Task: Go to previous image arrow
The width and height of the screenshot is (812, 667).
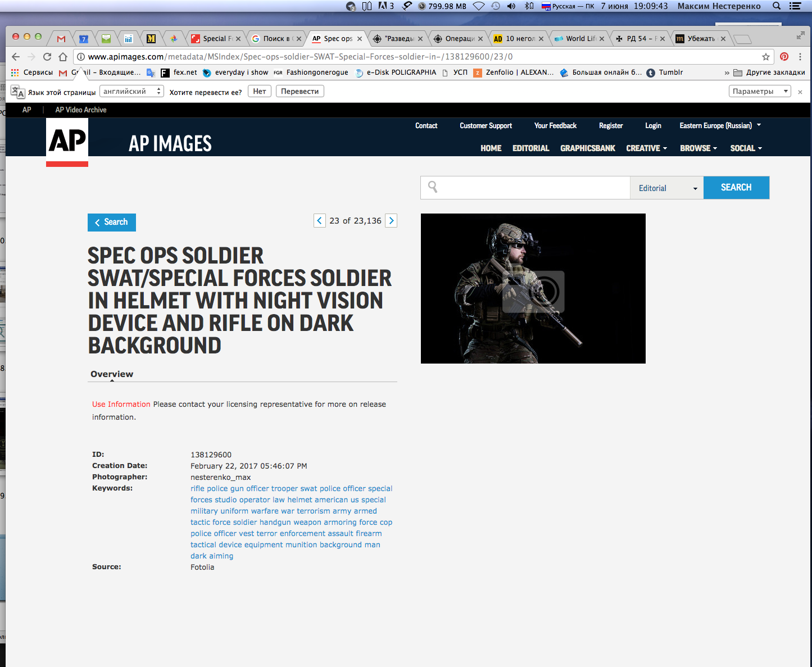Action: click(319, 221)
